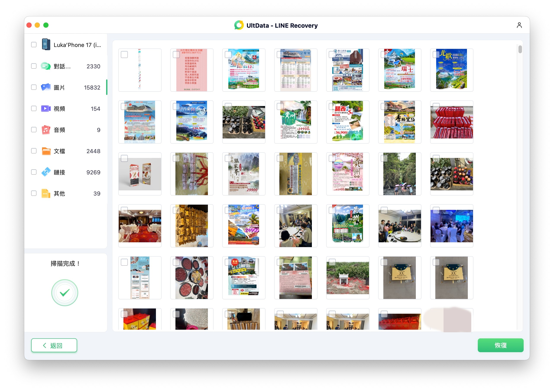Tick the 視頻 category checkbox
The image size is (554, 392).
(x=34, y=108)
